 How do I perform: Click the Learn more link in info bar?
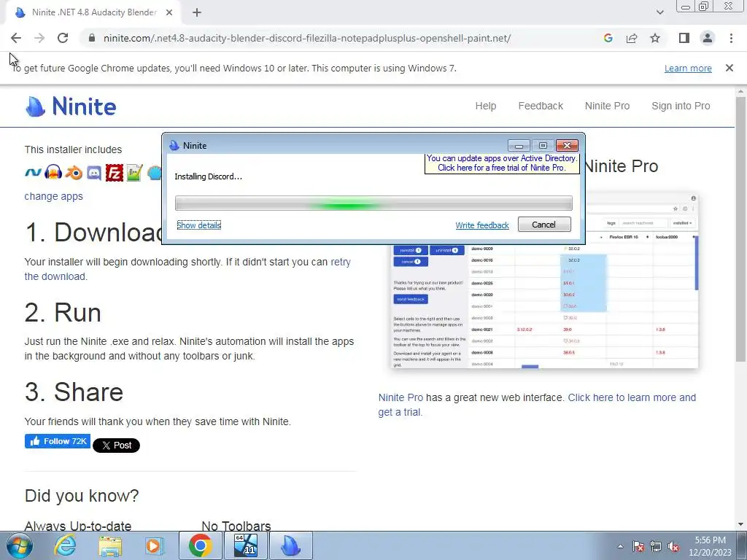pos(688,68)
